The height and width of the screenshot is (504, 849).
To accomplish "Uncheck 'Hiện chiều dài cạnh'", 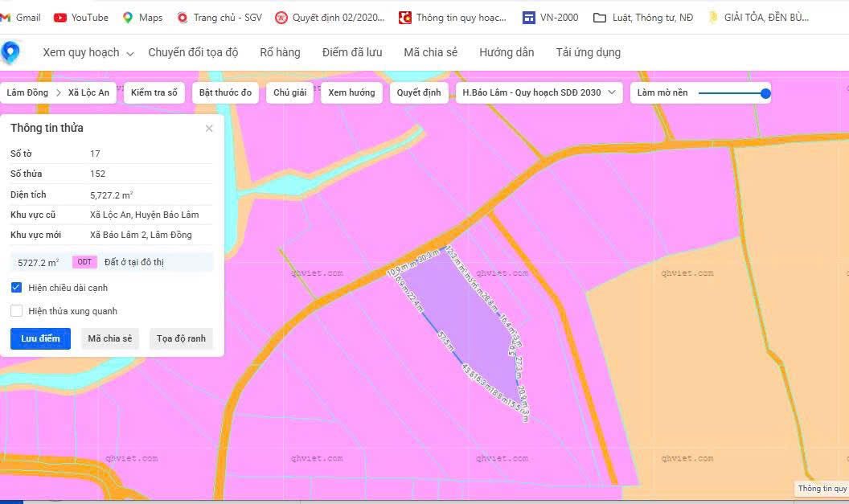I will tap(16, 287).
